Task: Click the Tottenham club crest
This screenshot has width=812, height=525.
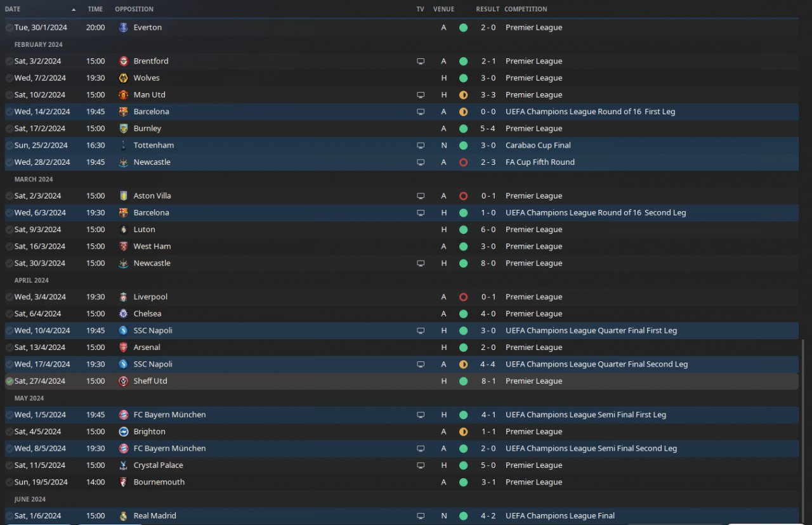Action: pyautogui.click(x=123, y=145)
